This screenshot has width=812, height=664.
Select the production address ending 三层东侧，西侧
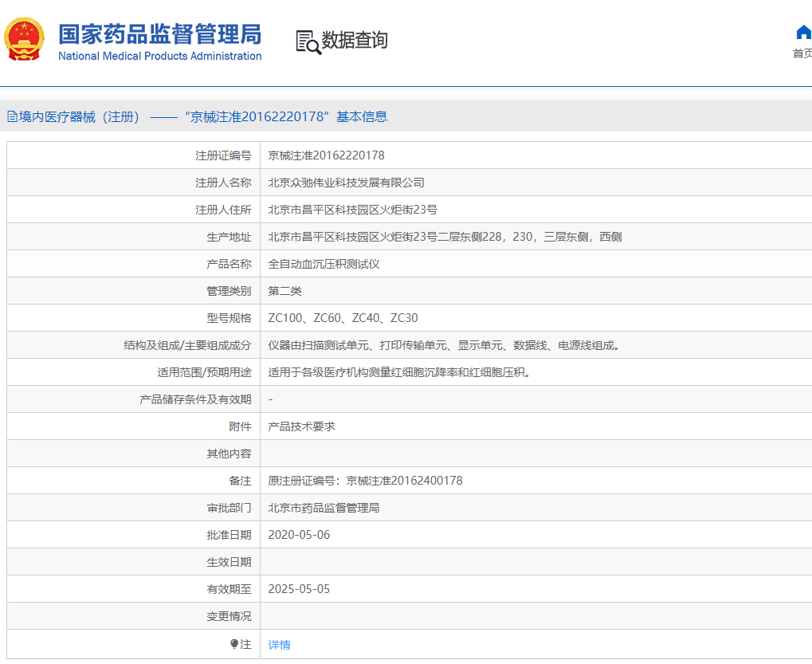point(445,237)
